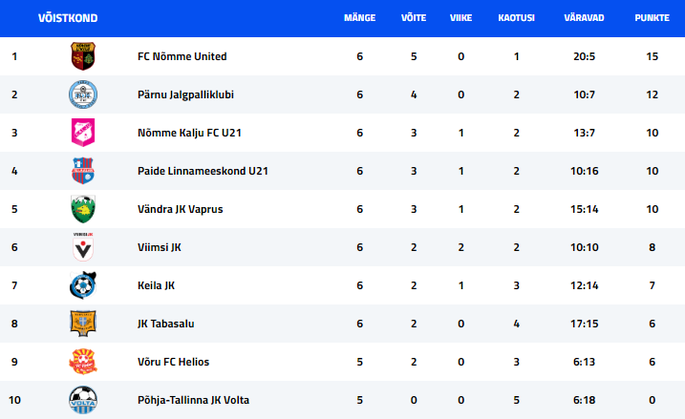Sort table by PUNKTE column header

[x=652, y=18]
